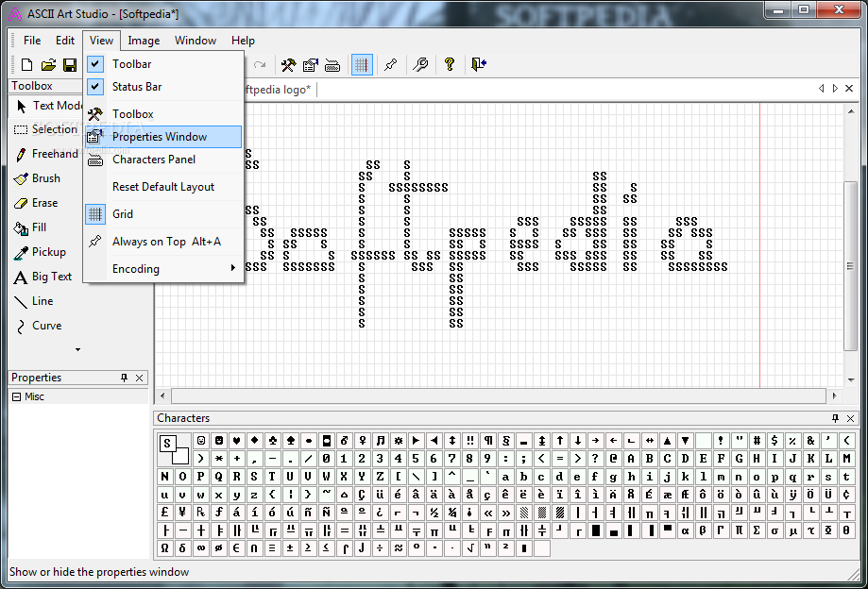The image size is (868, 589).
Task: Open the Help menu
Action: pos(243,41)
